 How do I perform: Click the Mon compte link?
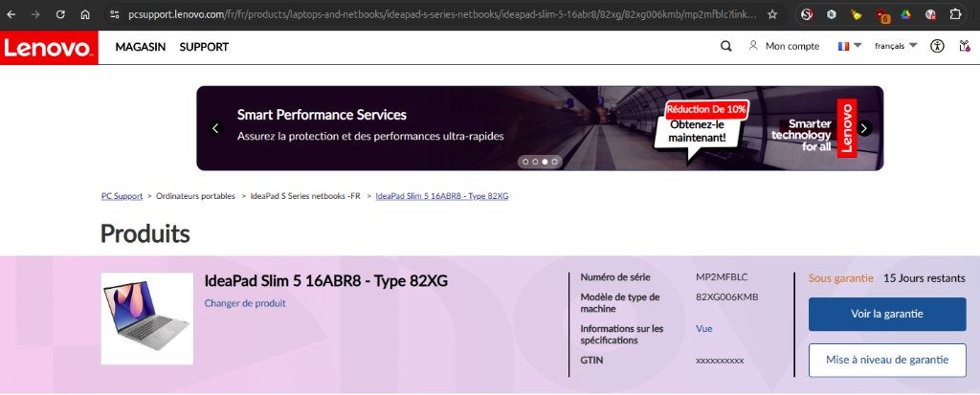pos(791,46)
